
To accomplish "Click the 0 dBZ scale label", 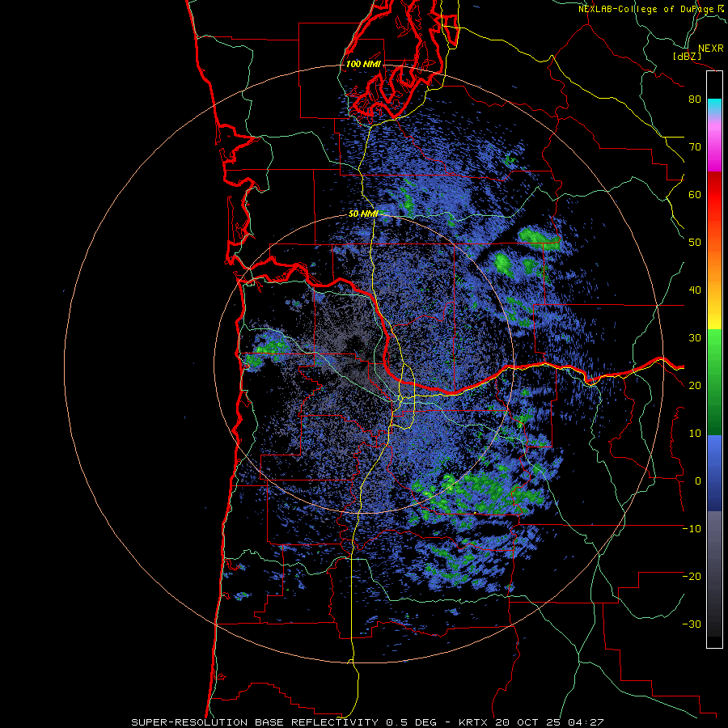I will click(x=698, y=481).
